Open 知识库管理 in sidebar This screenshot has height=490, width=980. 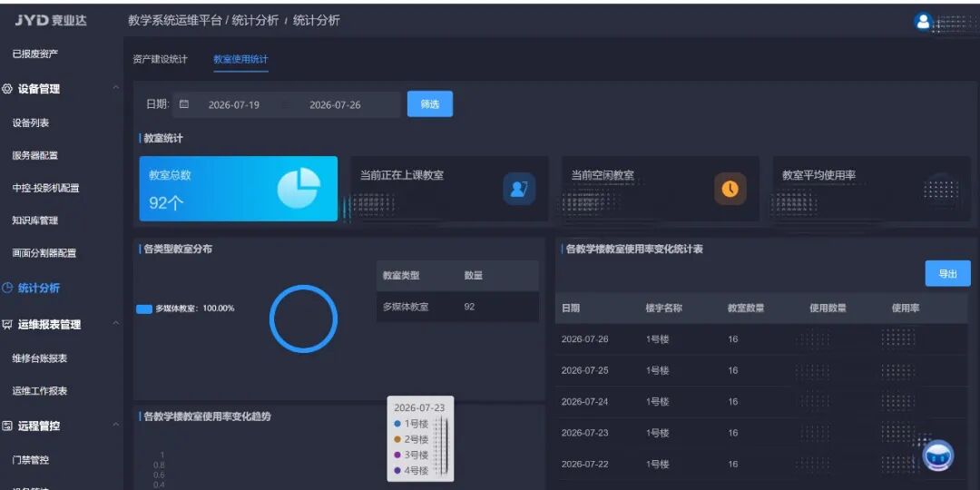(35, 220)
